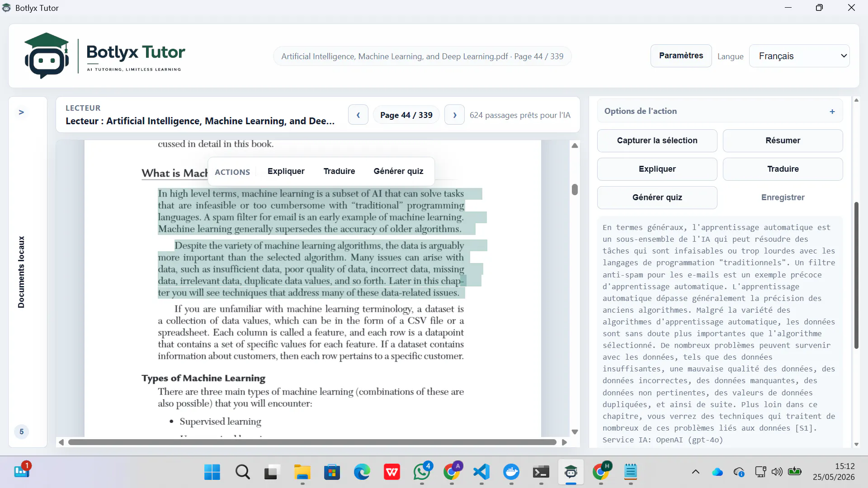Open Docker Desktop from taskbar

click(x=511, y=472)
